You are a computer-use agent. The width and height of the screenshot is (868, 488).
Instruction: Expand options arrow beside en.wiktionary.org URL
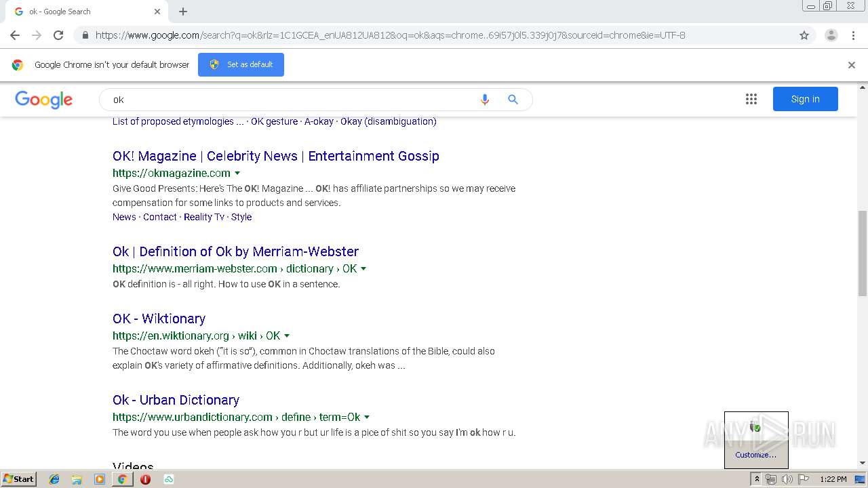(x=287, y=336)
